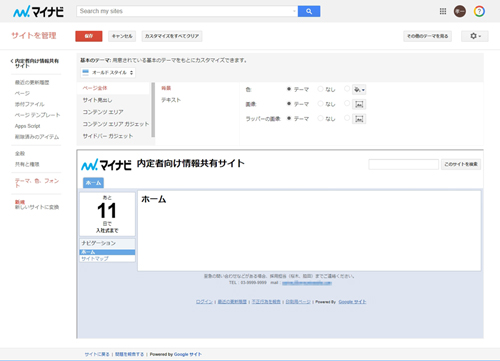Select なし radio for ラッパーの画像

(320, 118)
